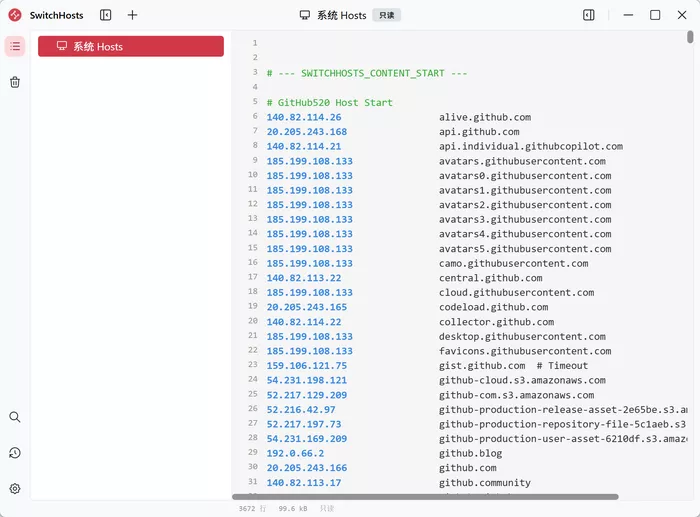Click IP 52.217.129.209
700x517 pixels.
click(307, 395)
